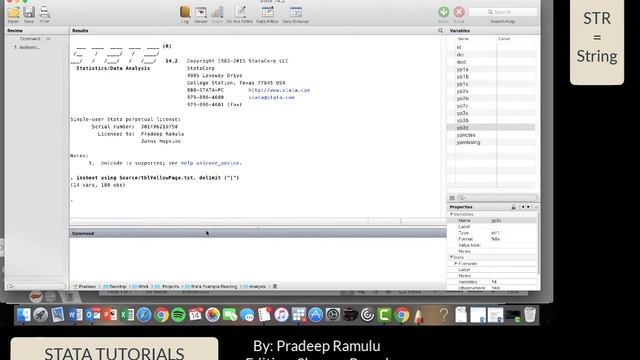Open the Do-file Editor
Screen dimensions: 640x360
(240, 14)
